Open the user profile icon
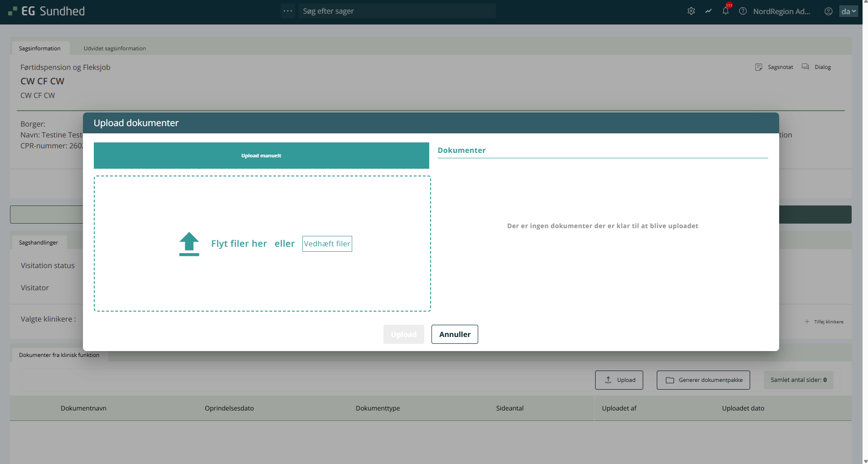 [828, 11]
